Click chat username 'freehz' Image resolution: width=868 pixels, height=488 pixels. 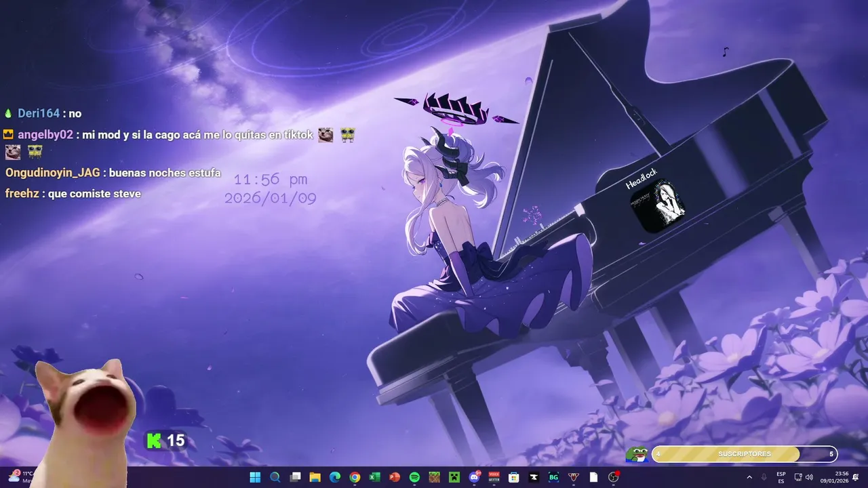22,194
